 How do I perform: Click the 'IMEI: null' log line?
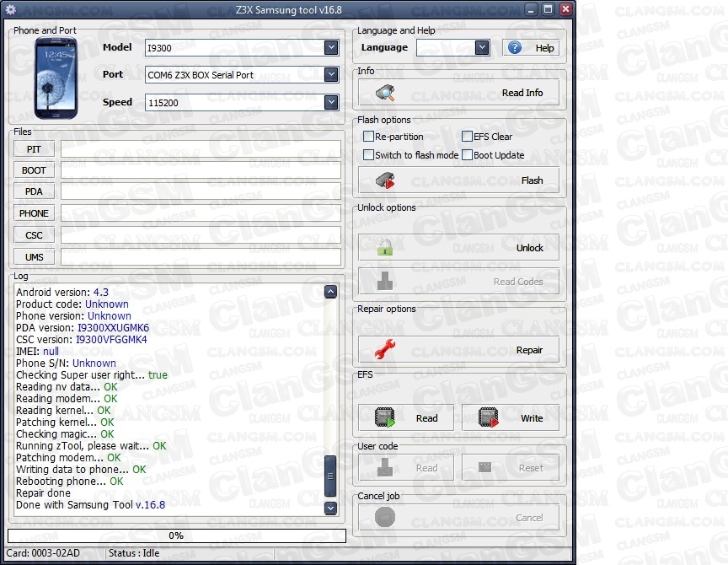point(37,352)
